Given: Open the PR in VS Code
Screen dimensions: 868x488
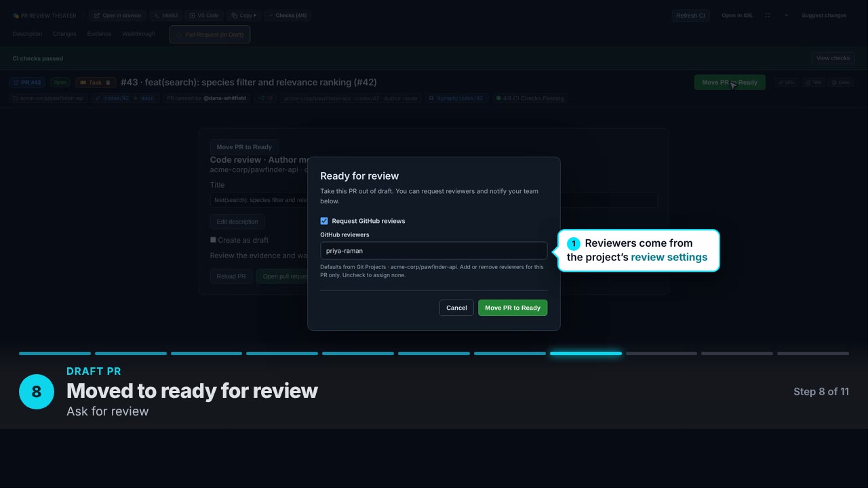Looking at the screenshot, I should [204, 16].
